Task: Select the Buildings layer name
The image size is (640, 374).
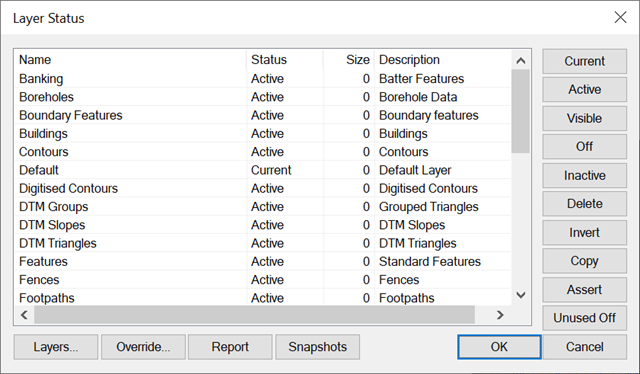Action: pyautogui.click(x=43, y=134)
